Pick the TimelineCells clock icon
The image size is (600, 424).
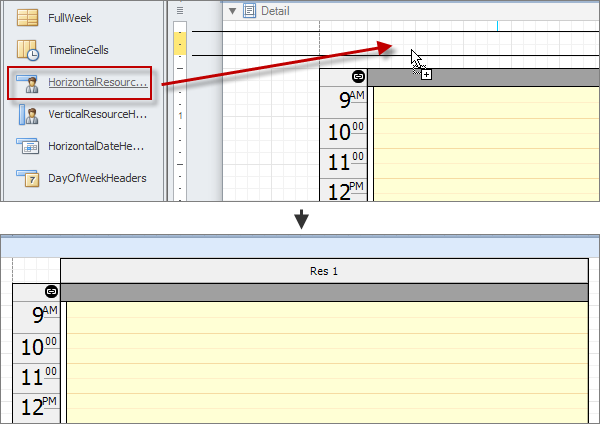[x=28, y=49]
